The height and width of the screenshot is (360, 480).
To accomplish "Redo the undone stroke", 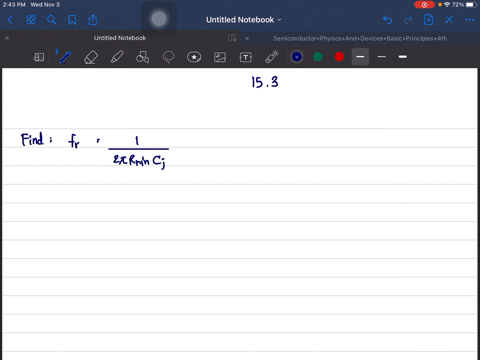I will point(408,20).
